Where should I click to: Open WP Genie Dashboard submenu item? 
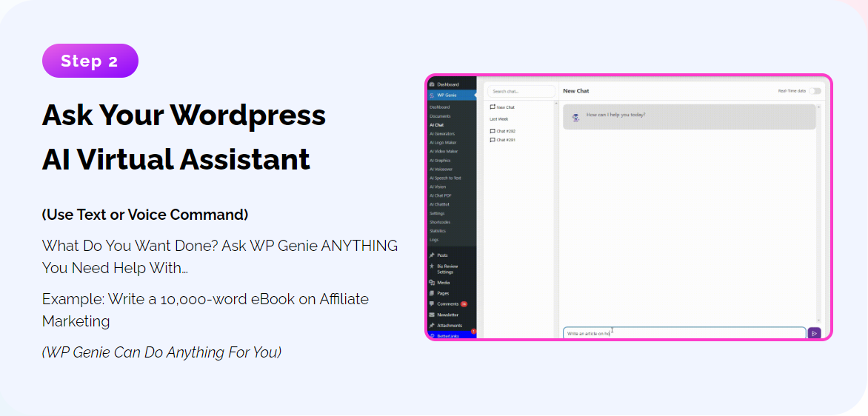(439, 107)
